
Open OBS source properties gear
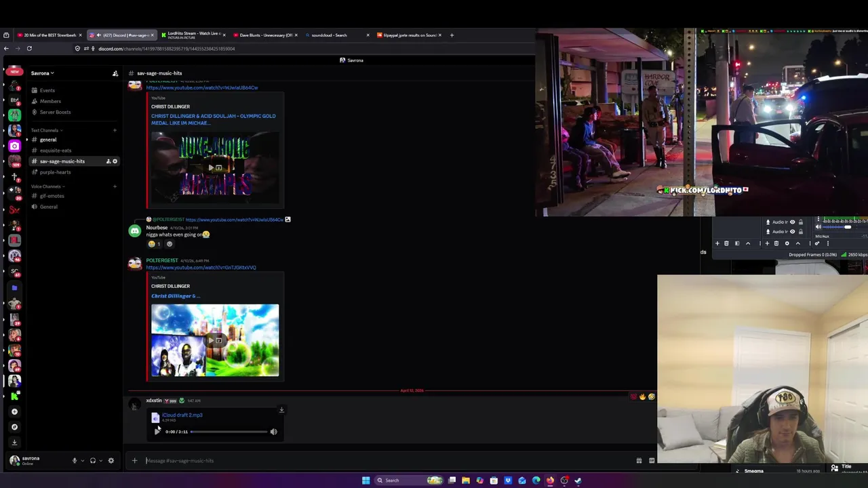coord(787,243)
